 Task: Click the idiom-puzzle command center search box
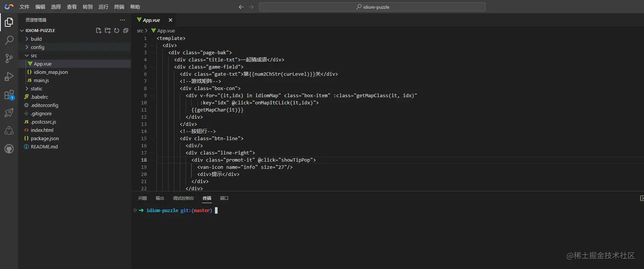click(372, 7)
